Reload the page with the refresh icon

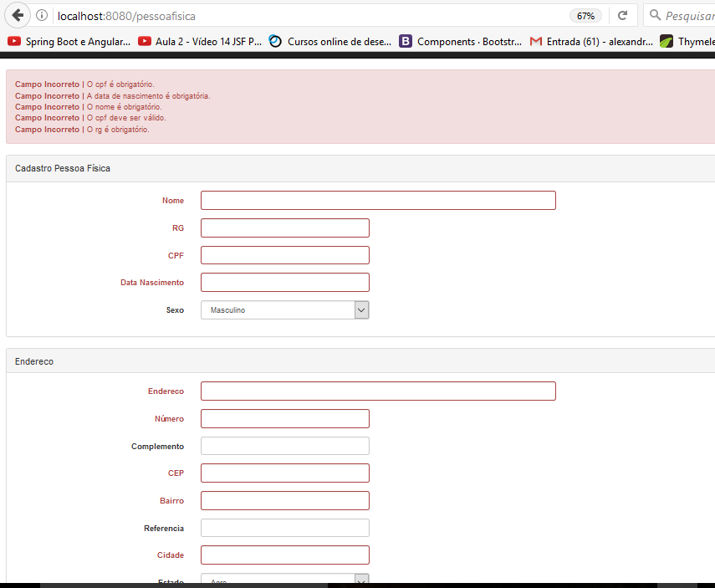point(622,16)
